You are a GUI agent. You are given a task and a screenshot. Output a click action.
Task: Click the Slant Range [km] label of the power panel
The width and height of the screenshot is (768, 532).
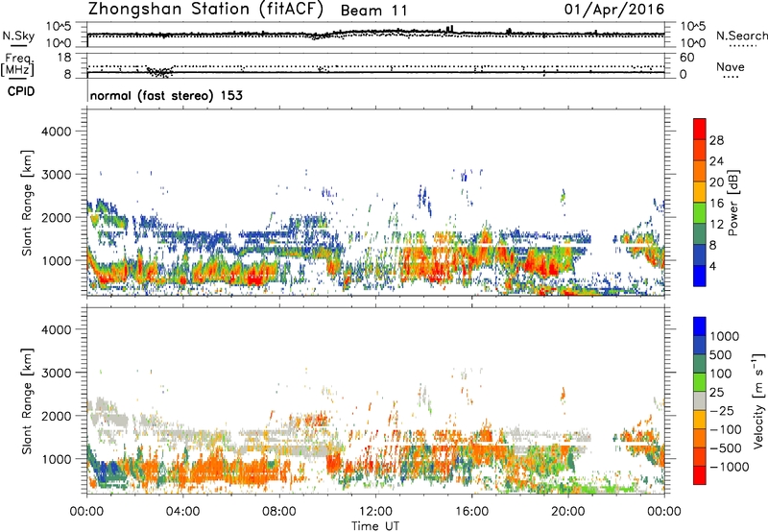tap(27, 203)
